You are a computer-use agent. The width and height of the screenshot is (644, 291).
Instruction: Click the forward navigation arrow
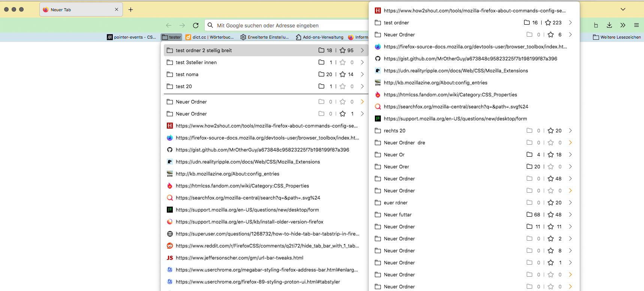click(182, 25)
